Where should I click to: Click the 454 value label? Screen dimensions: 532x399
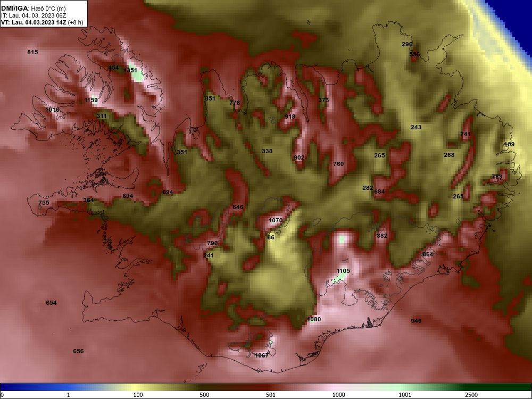(113, 68)
